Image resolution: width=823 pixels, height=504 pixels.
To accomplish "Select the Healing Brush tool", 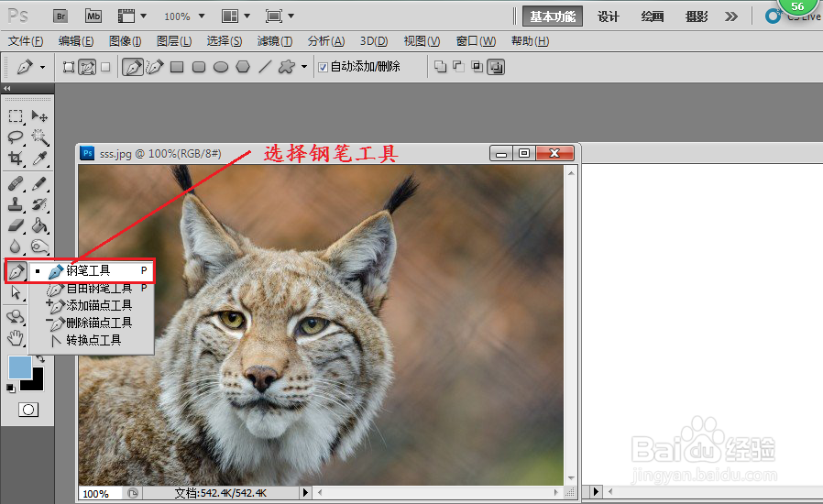I will [16, 184].
